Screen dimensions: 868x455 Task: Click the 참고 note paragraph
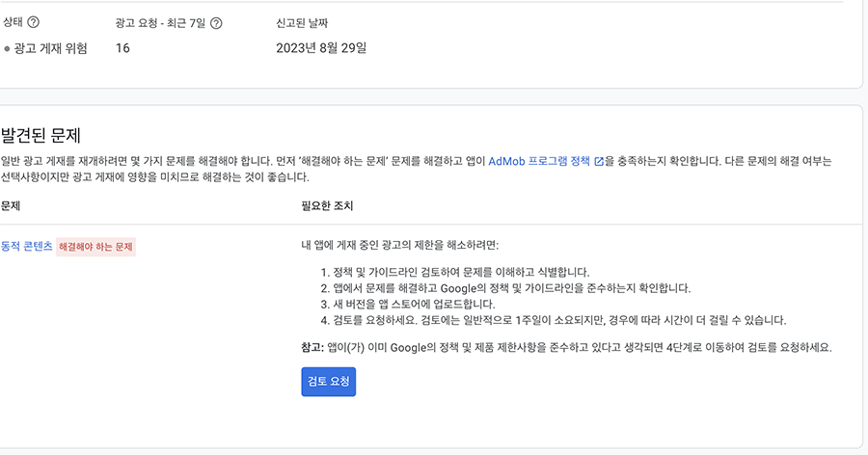566,347
